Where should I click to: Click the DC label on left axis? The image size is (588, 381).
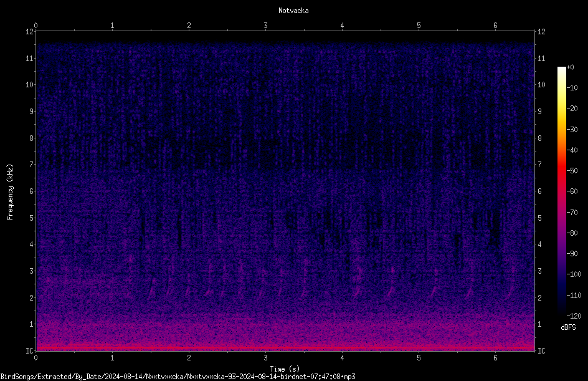pyautogui.click(x=29, y=350)
